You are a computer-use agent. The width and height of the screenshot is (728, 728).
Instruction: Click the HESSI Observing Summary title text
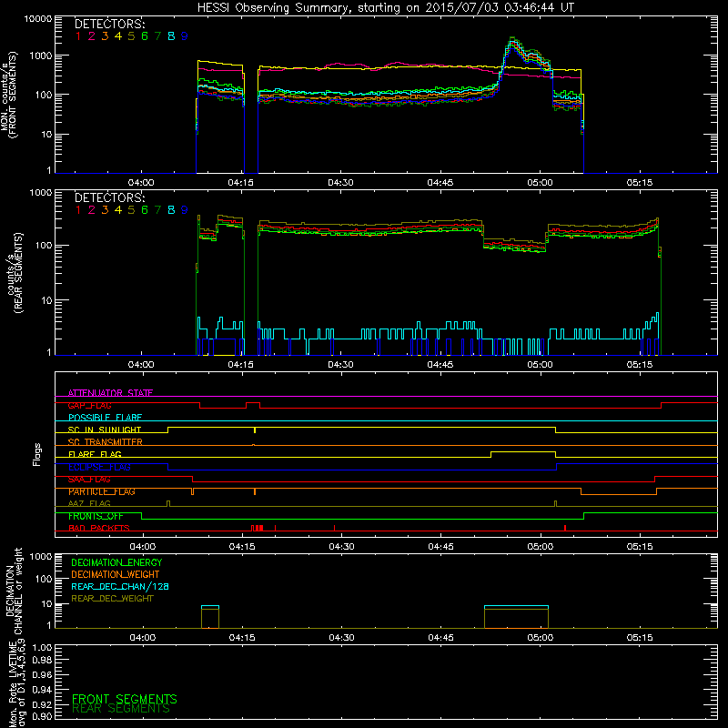385,7
